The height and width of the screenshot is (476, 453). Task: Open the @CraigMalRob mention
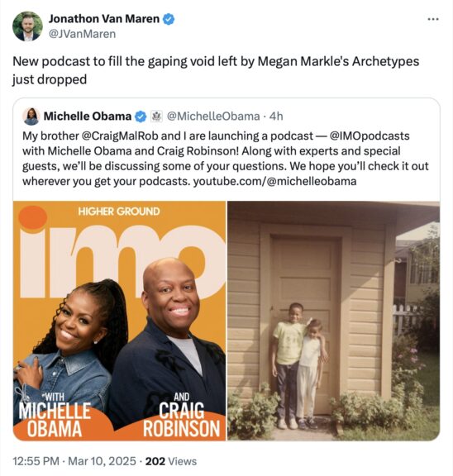point(120,136)
